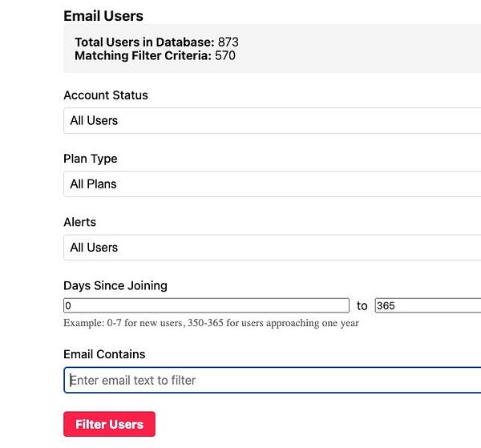Click the Total Users in Database text

click(x=144, y=42)
